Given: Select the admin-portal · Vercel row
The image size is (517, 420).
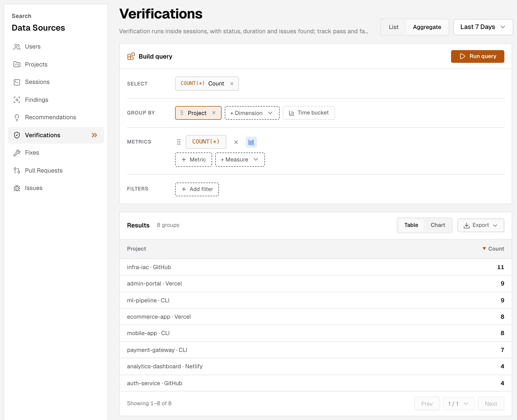Looking at the screenshot, I should (315, 284).
